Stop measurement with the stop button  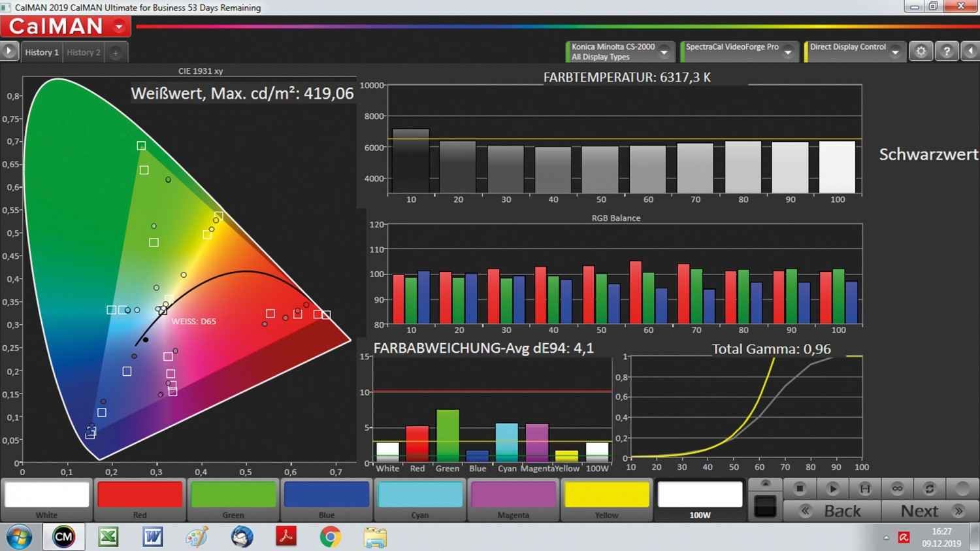[x=800, y=488]
